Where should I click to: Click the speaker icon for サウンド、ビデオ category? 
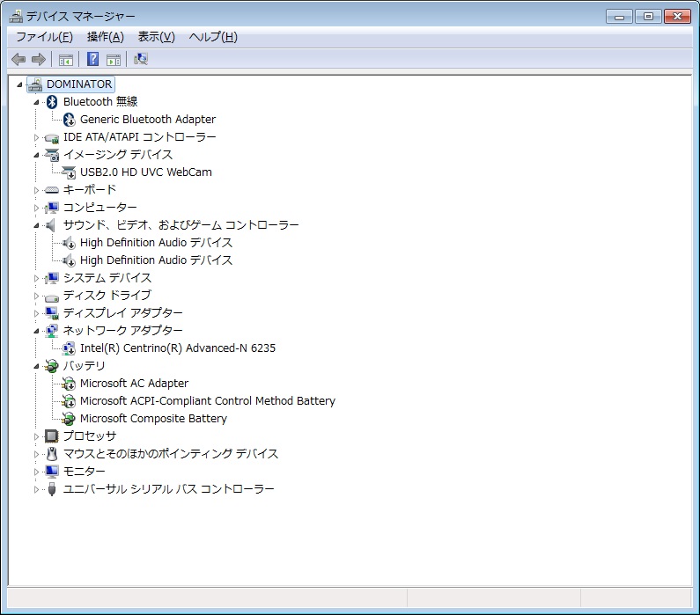[51, 225]
